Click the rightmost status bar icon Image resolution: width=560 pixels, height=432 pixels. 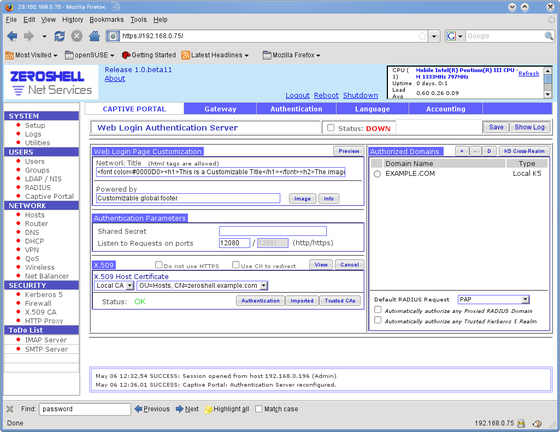537,424
